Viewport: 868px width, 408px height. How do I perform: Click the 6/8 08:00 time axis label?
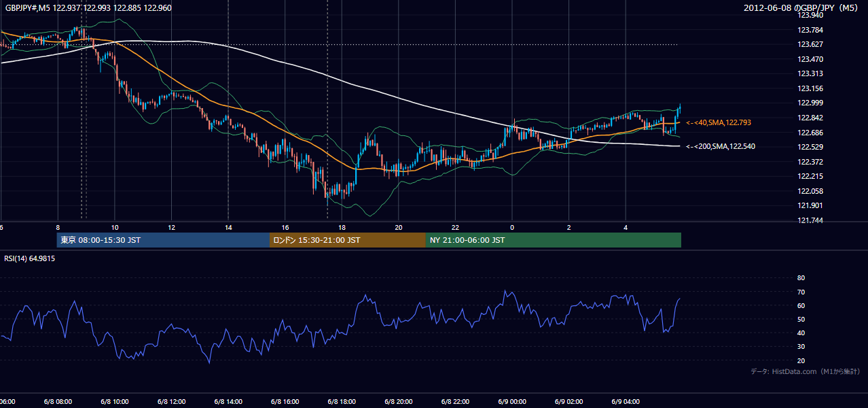[x=57, y=401]
